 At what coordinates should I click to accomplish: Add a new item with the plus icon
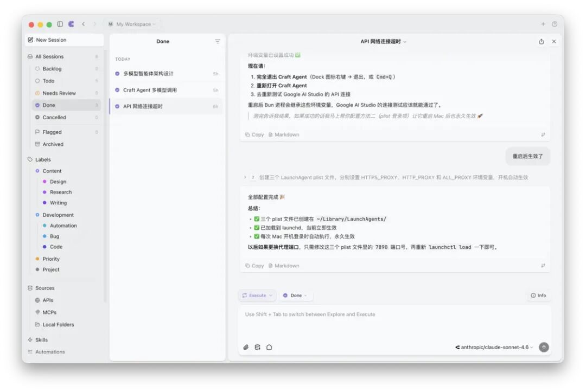tap(543, 24)
